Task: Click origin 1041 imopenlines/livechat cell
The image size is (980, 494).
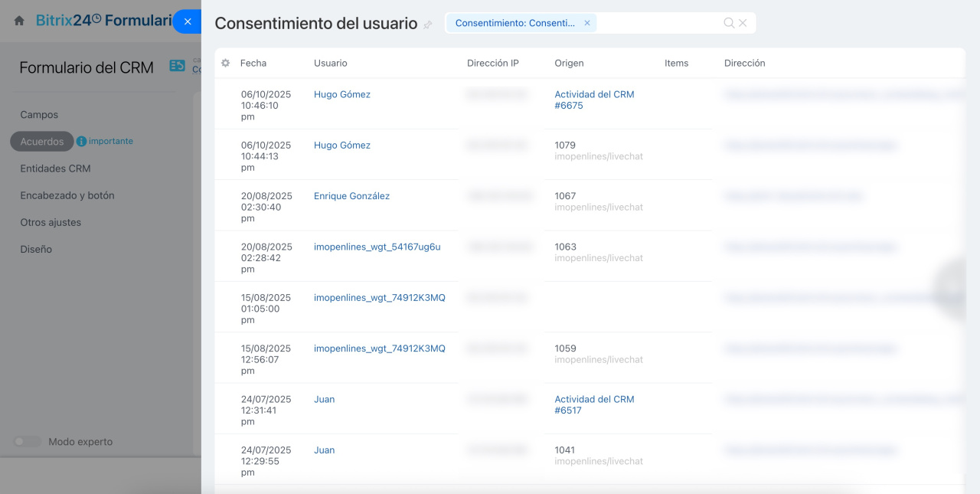Action: point(599,456)
